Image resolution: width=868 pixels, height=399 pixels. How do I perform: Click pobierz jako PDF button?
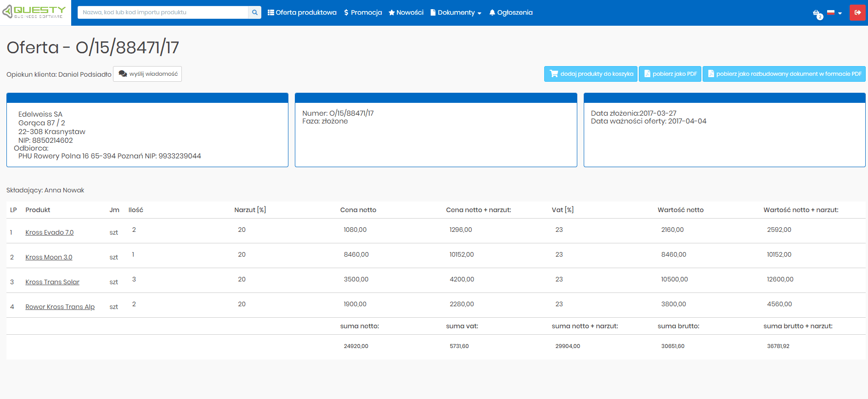[x=670, y=74]
